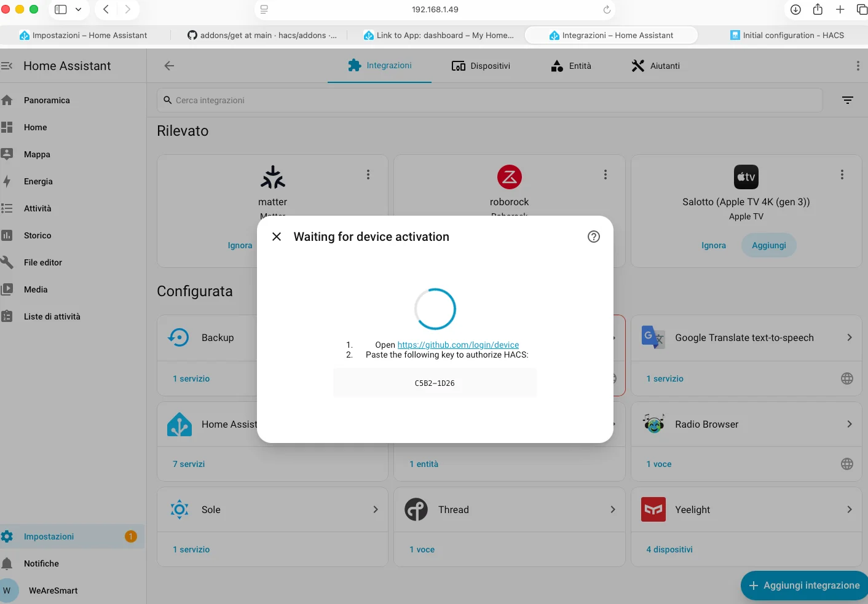
Task: Open the integrations filter menu
Action: (848, 100)
